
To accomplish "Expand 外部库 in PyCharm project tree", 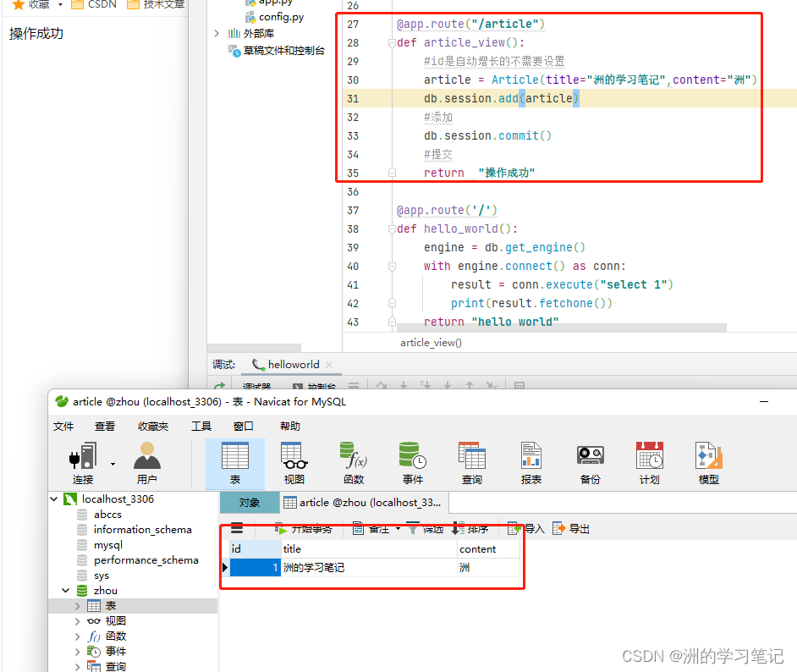I will pyautogui.click(x=217, y=34).
